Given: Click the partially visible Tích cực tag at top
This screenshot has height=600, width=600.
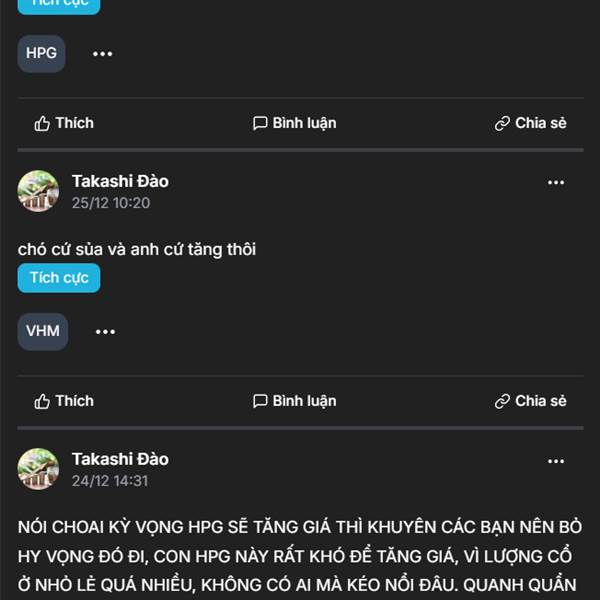Looking at the screenshot, I should click(59, 6).
